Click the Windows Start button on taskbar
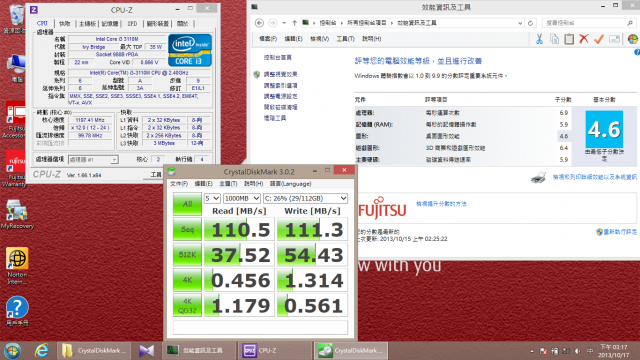The image size is (640, 360). tap(13, 351)
